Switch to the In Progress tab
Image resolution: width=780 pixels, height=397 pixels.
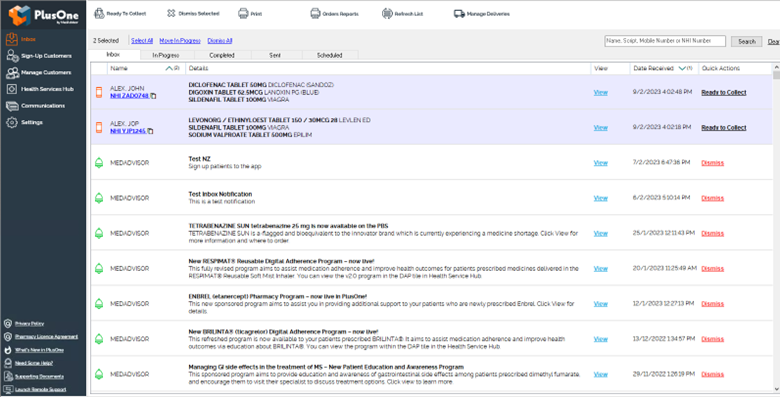point(166,55)
